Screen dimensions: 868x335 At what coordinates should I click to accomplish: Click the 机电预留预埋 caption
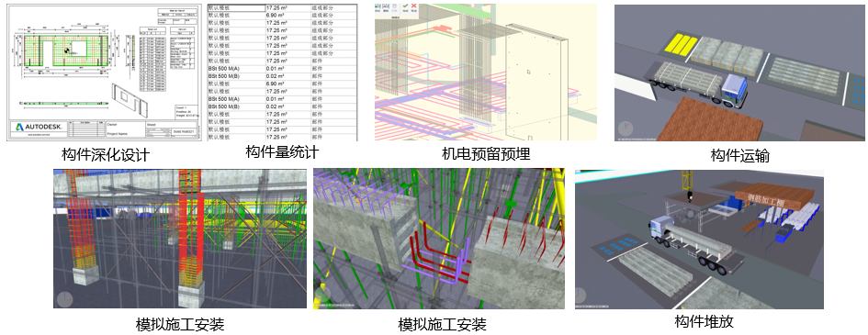(x=486, y=153)
